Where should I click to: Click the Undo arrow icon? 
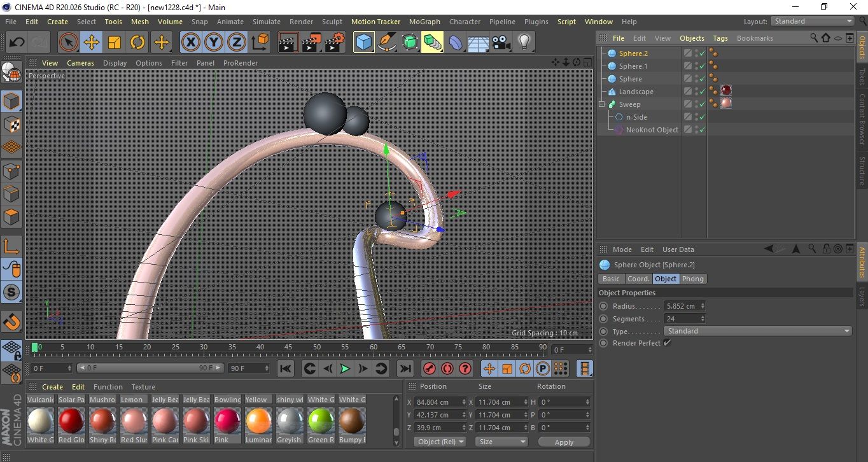(17, 43)
